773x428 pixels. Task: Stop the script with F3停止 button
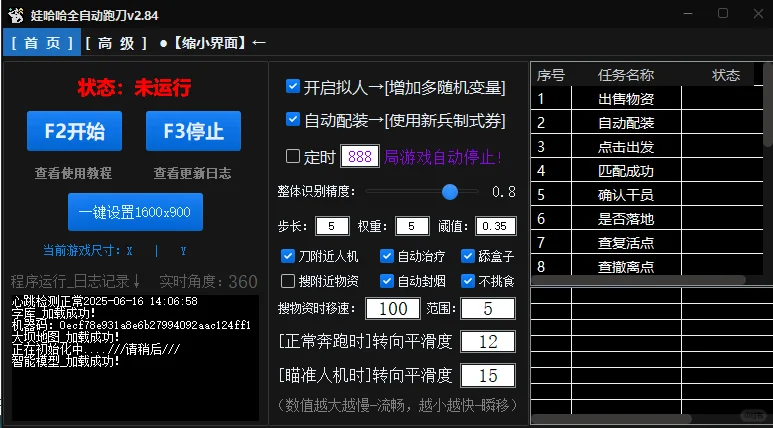click(x=193, y=131)
